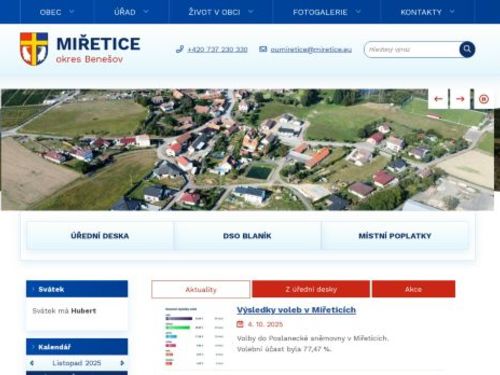This screenshot has width=500, height=375.
Task: Click the Miřetice coat of arms logo
Action: (x=34, y=49)
